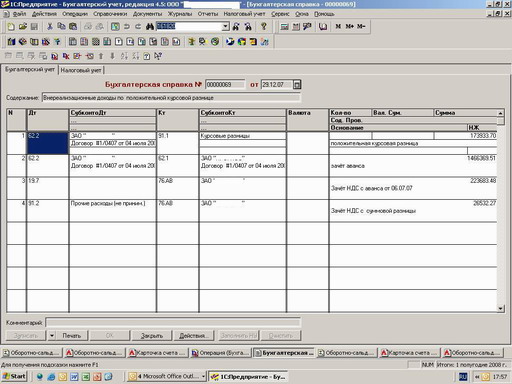Click the Комментарий field

tap(173, 323)
